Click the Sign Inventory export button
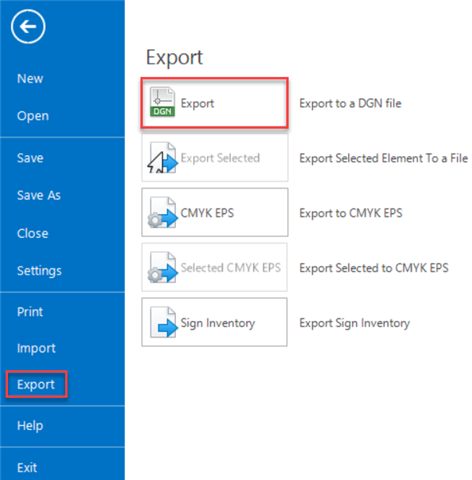The width and height of the screenshot is (472, 480). (x=214, y=322)
